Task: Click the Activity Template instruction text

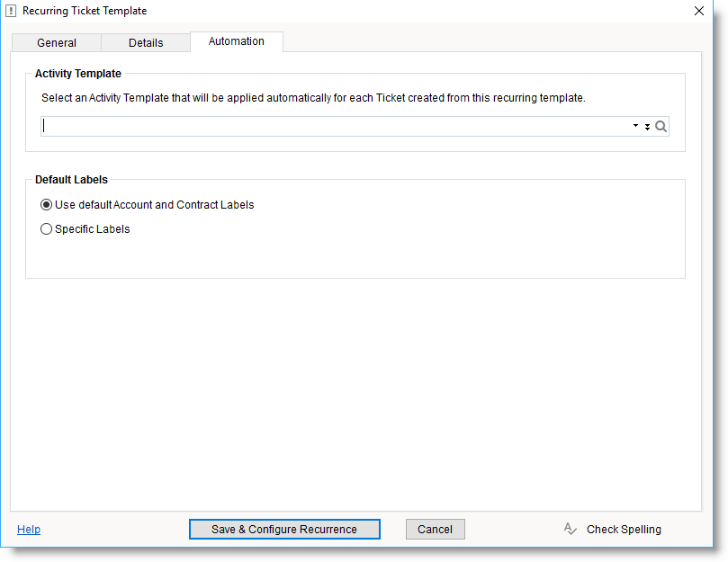Action: click(x=313, y=98)
